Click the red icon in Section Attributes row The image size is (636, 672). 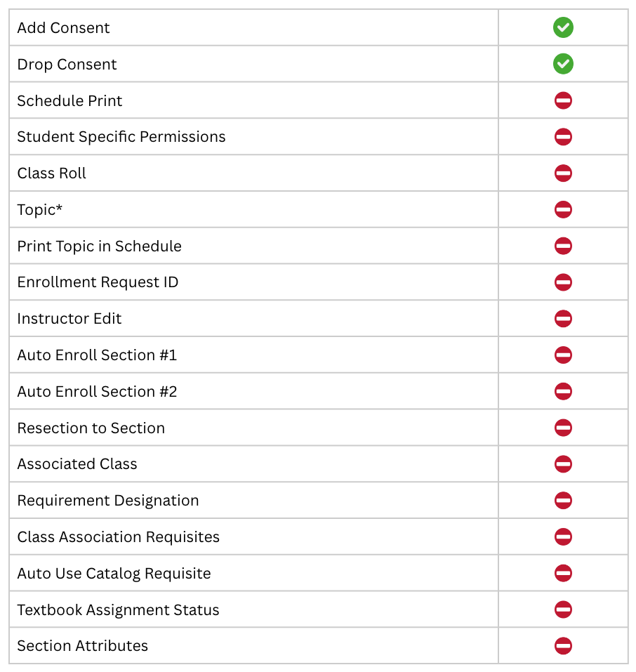[x=563, y=646]
